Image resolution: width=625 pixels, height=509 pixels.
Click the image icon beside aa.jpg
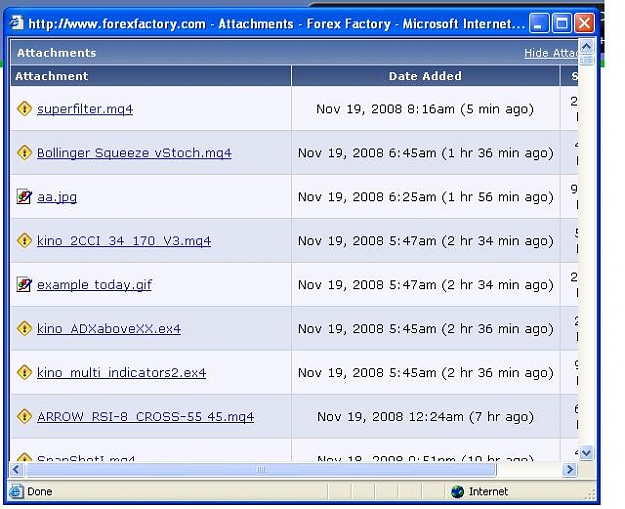click(24, 197)
